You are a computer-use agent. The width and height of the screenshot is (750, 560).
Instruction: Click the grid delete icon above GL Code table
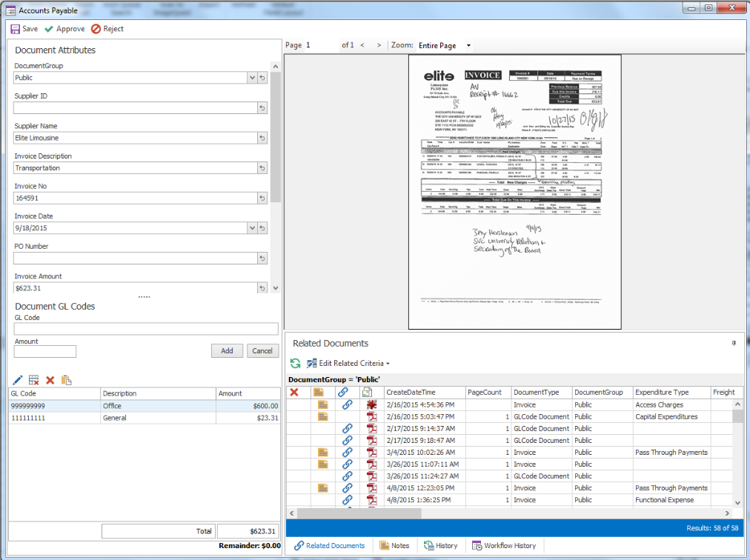click(33, 380)
